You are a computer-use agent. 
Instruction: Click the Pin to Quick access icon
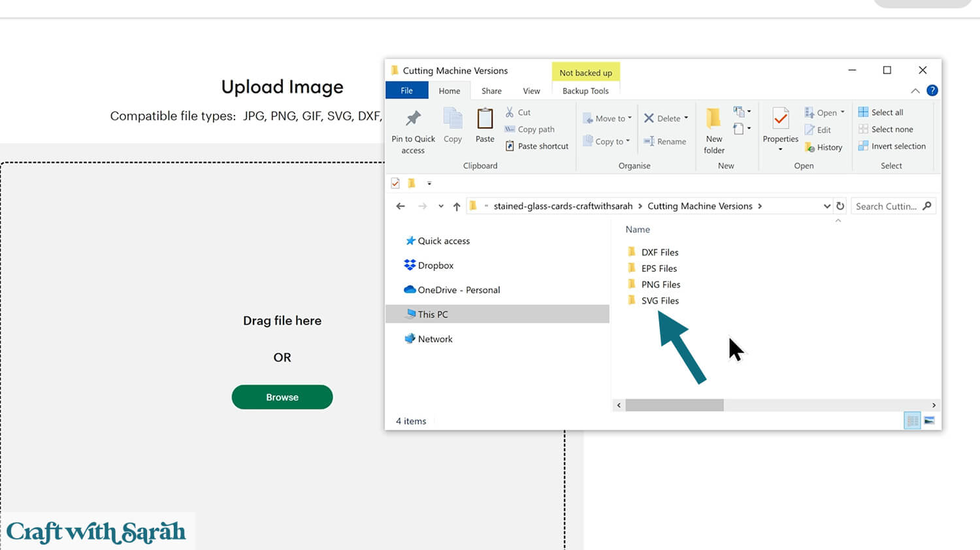coord(413,119)
